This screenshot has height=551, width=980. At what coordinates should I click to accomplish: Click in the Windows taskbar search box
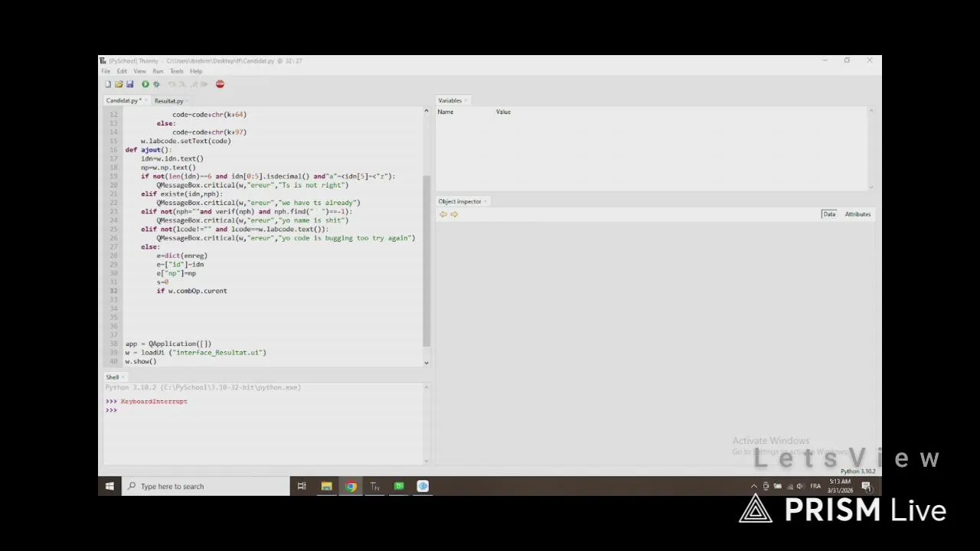point(206,486)
